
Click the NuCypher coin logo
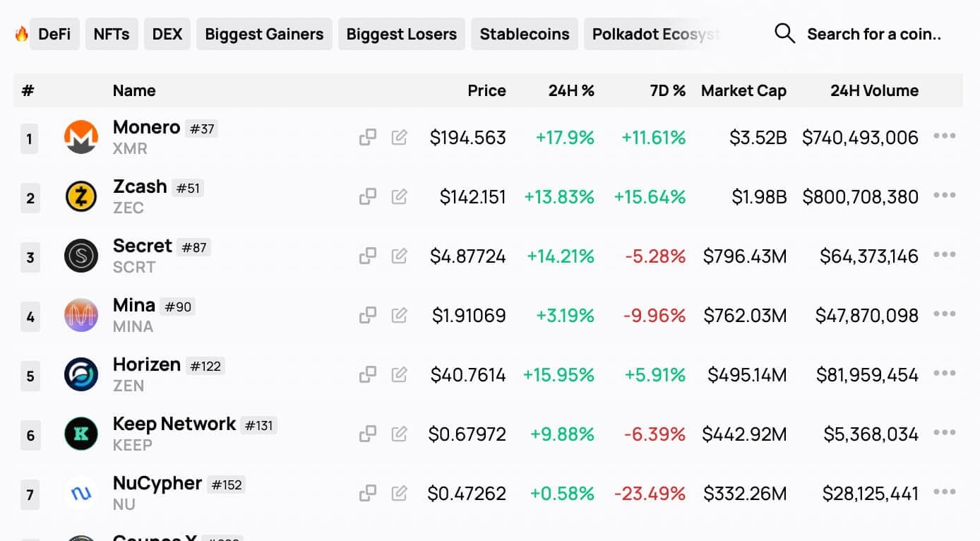pos(81,493)
